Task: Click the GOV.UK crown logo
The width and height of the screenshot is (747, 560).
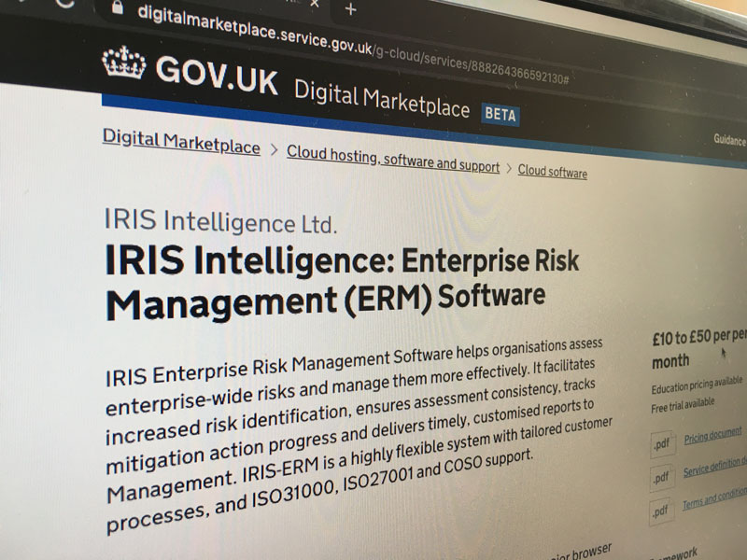Action: pyautogui.click(x=124, y=63)
